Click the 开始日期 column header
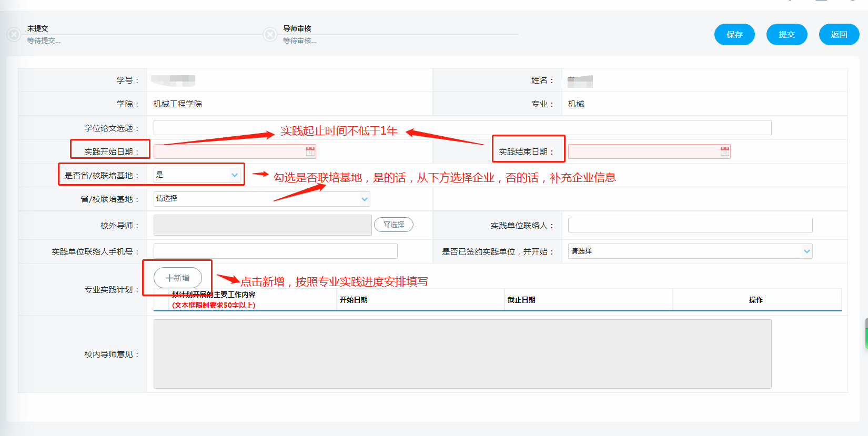Screen dimensions: 868x436 [x=354, y=300]
